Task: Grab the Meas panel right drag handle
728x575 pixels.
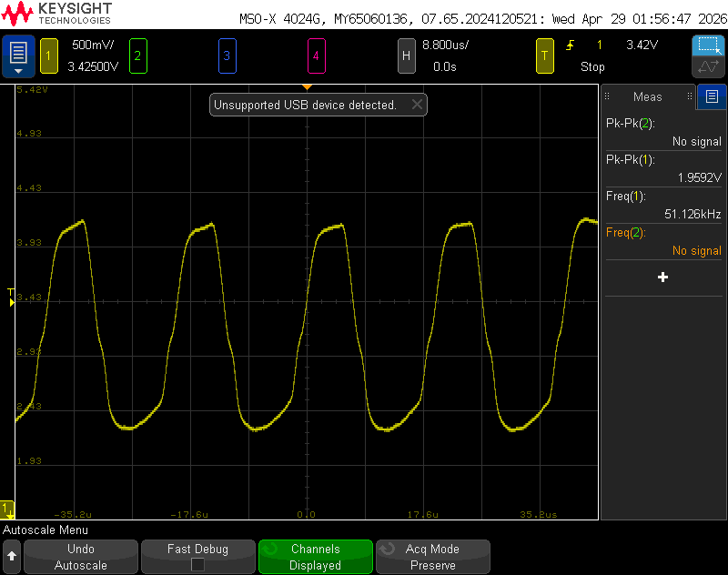Action: tap(690, 96)
